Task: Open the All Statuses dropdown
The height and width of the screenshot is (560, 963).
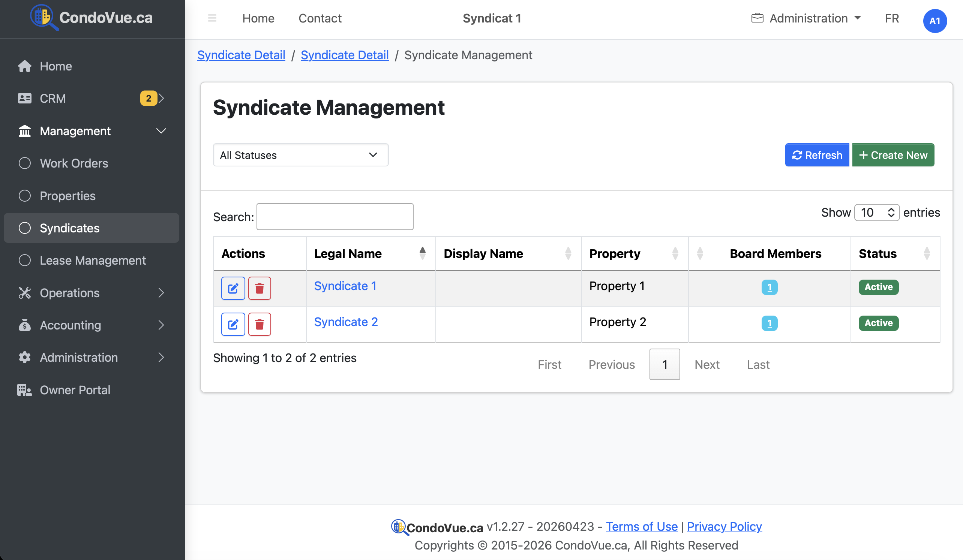Action: pyautogui.click(x=301, y=155)
